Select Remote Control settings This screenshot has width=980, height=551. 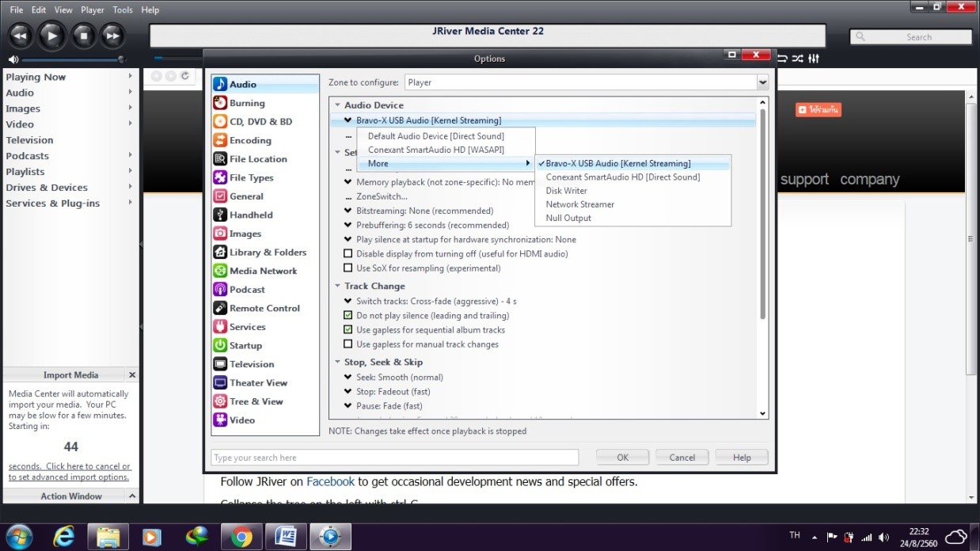pos(265,308)
